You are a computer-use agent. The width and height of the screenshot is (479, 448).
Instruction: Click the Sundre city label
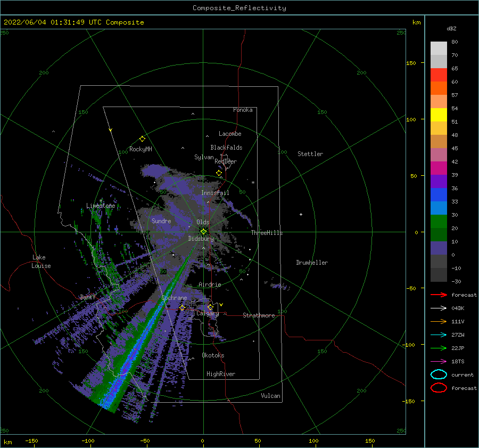161,221
